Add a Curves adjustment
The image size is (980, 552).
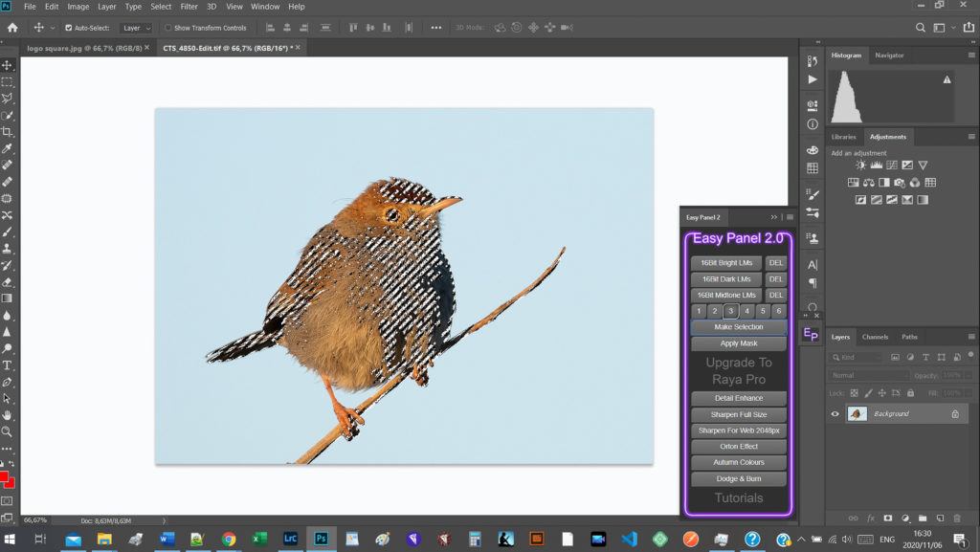[891, 166]
